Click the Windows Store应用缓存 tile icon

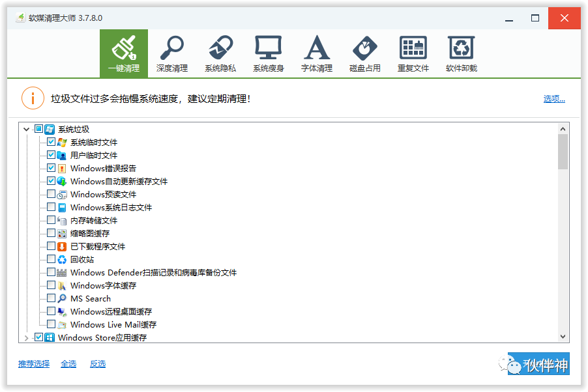[x=50, y=337]
